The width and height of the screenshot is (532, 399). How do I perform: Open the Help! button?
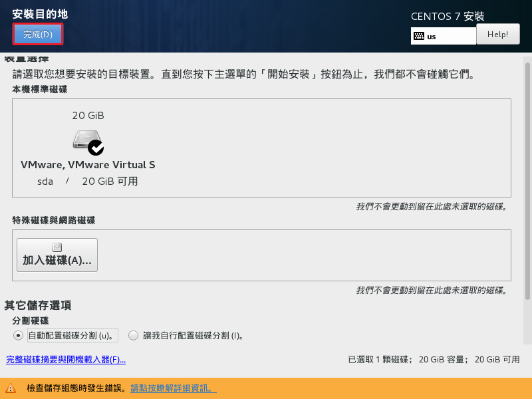pyautogui.click(x=497, y=34)
